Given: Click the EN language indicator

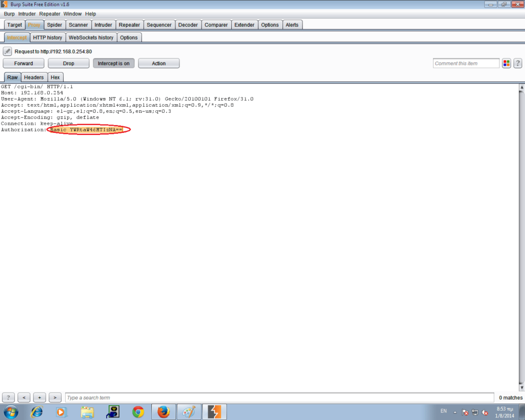Looking at the screenshot, I should coord(443,411).
